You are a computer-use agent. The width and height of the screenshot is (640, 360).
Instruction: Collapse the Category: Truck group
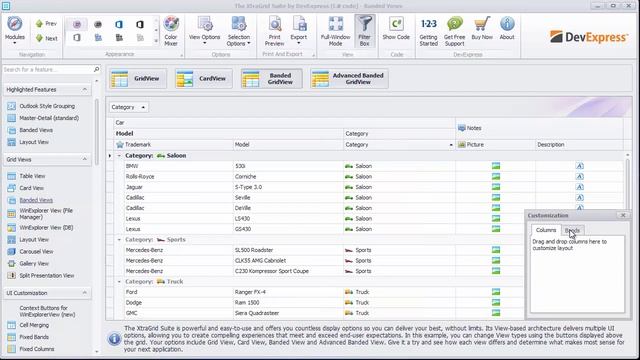click(119, 282)
